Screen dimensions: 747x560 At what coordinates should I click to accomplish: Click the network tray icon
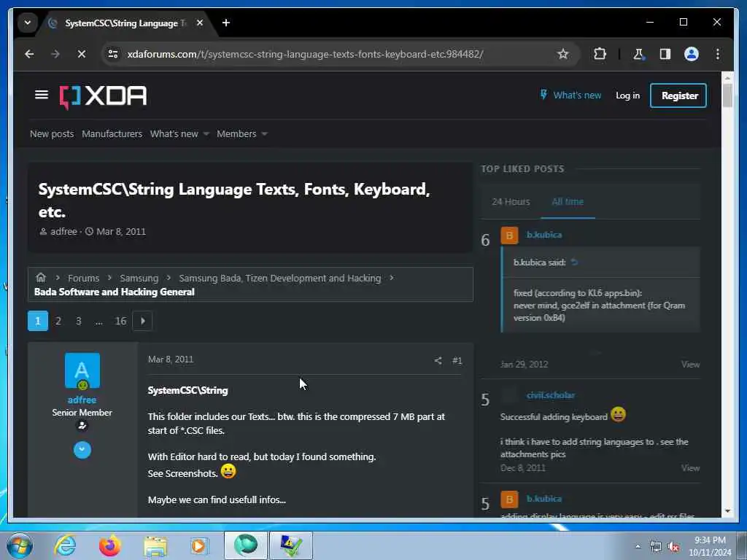656,547
